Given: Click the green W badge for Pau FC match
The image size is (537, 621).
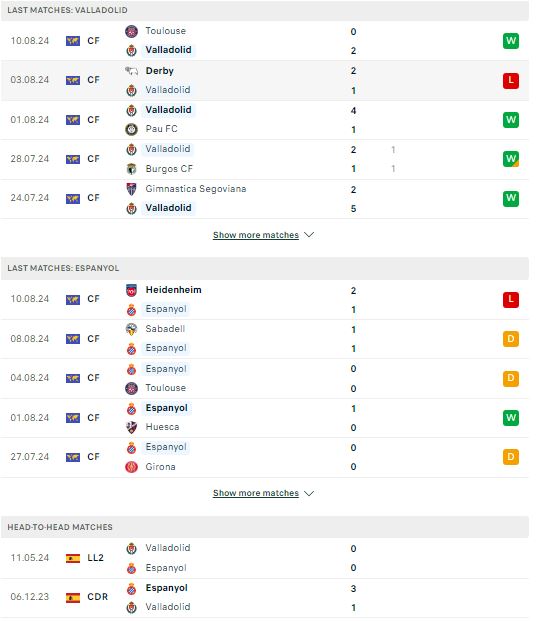Looking at the screenshot, I should click(510, 120).
